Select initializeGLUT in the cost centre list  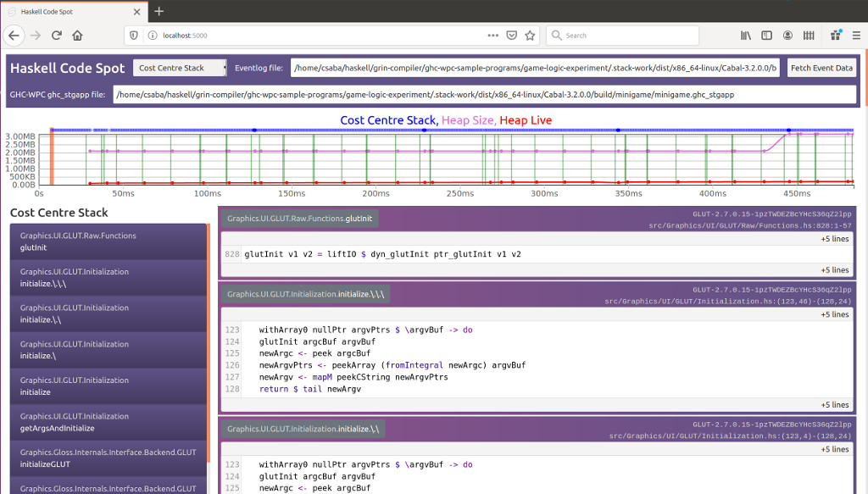tap(107, 458)
